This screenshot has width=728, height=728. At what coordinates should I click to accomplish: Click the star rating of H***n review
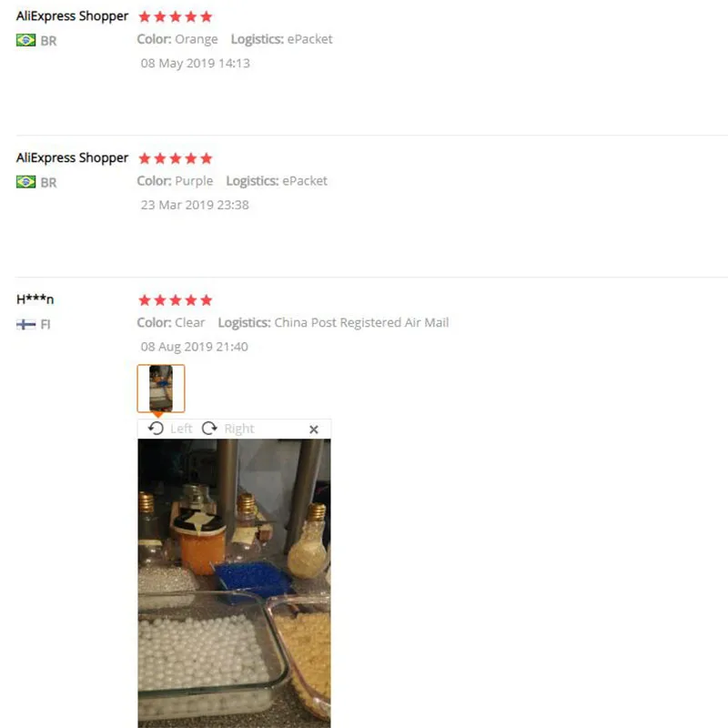(176, 300)
